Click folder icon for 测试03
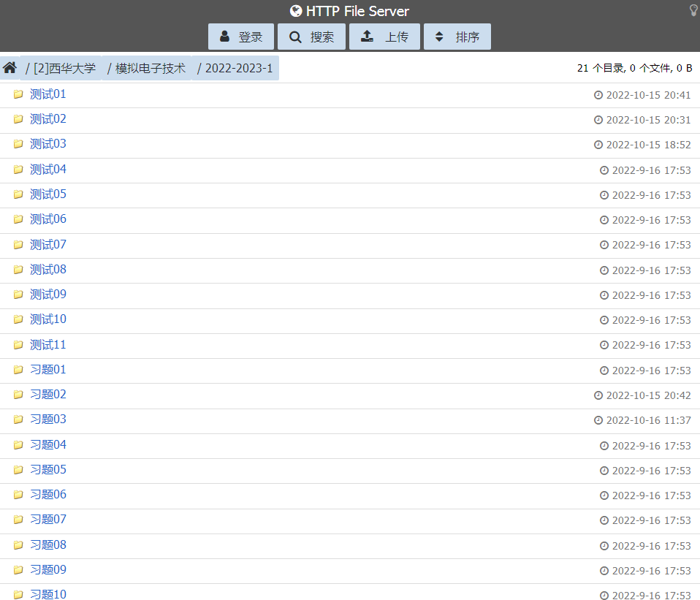This screenshot has width=700, height=600. (18, 144)
